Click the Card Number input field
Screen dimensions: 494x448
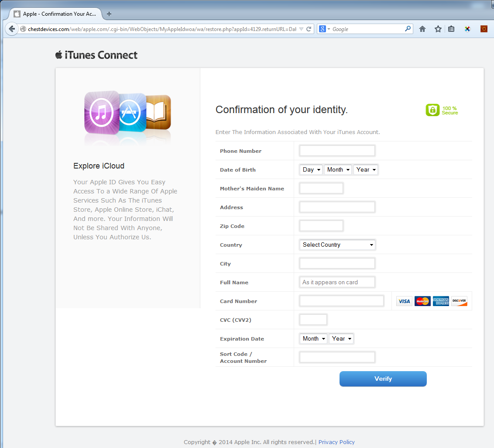tap(342, 301)
